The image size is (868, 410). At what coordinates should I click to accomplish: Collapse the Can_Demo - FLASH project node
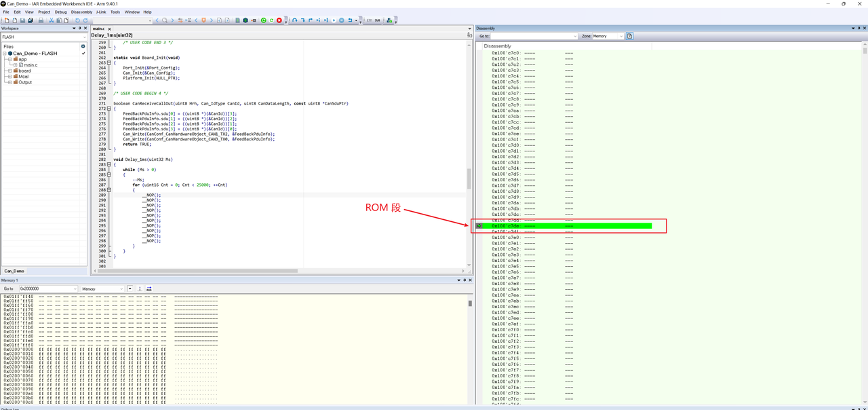coord(4,53)
